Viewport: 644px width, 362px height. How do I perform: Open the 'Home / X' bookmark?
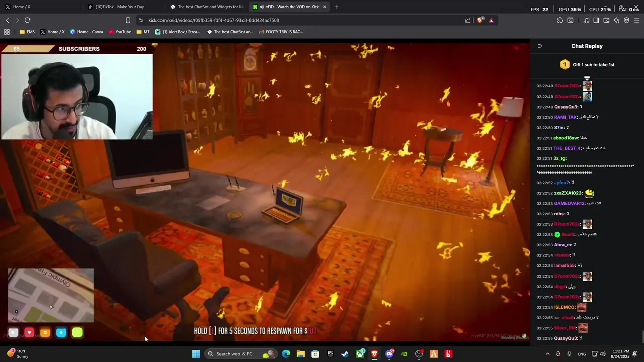(x=52, y=32)
